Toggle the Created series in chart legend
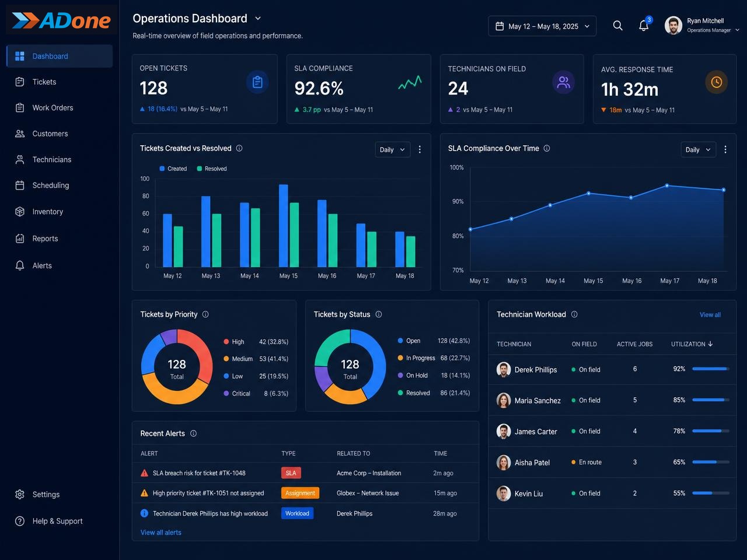This screenshot has width=747, height=560. 173,169
